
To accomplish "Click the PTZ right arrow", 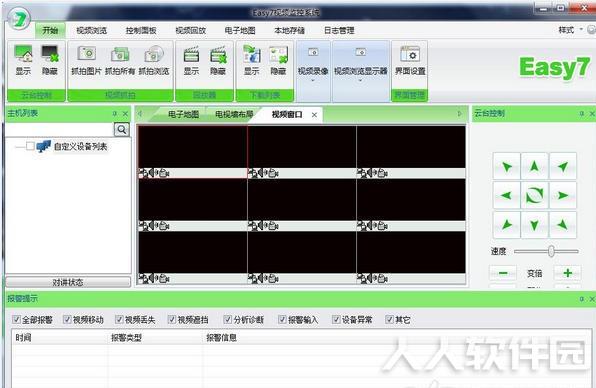I will (x=563, y=195).
